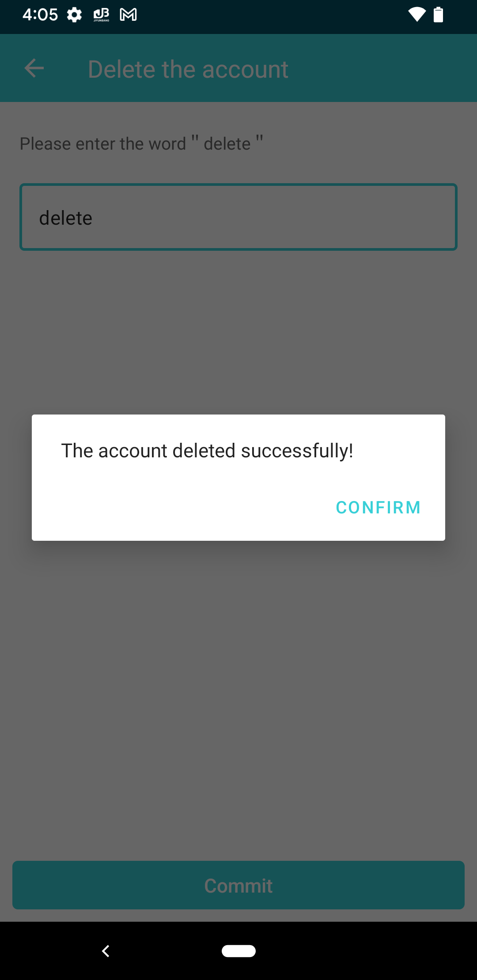This screenshot has width=477, height=980.
Task: Open settings gear icon in status bar
Action: [74, 15]
